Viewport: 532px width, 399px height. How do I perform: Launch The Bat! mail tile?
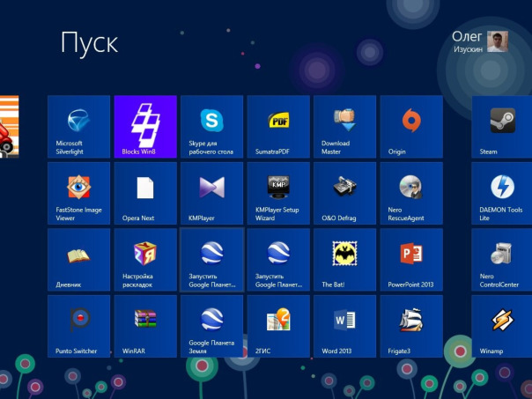tap(345, 260)
